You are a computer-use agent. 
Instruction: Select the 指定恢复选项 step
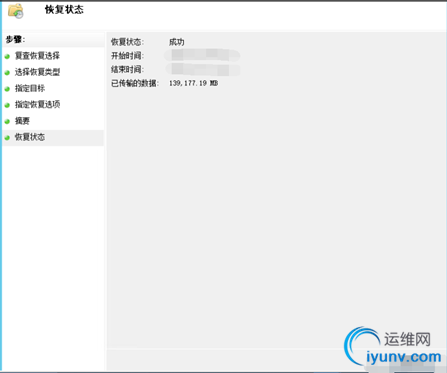point(37,105)
